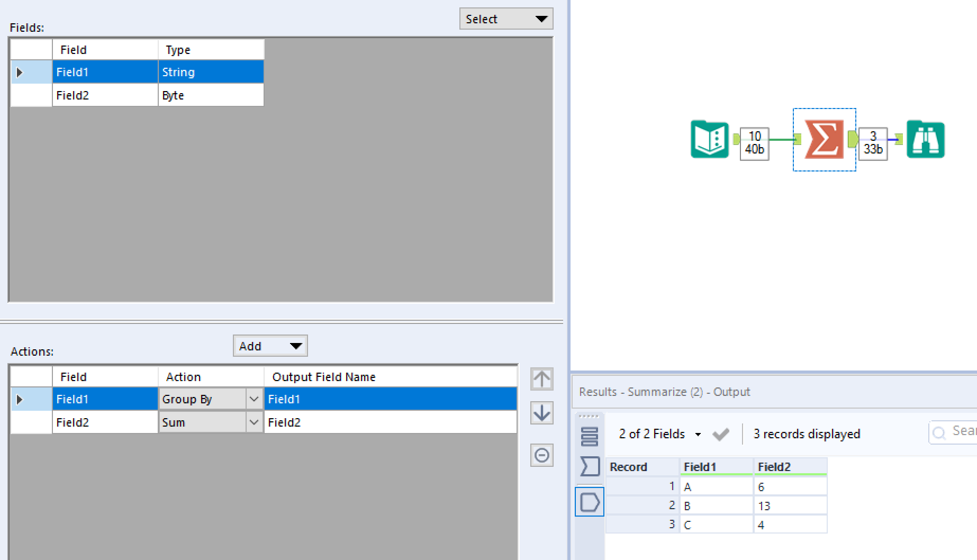
Task: Open the Group By action dropdown for Field1
Action: click(255, 399)
